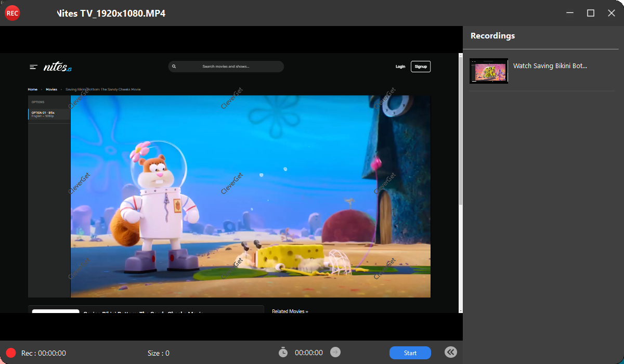Open Related Movies link
Viewport: 624px width, 364px height.
[x=290, y=311]
